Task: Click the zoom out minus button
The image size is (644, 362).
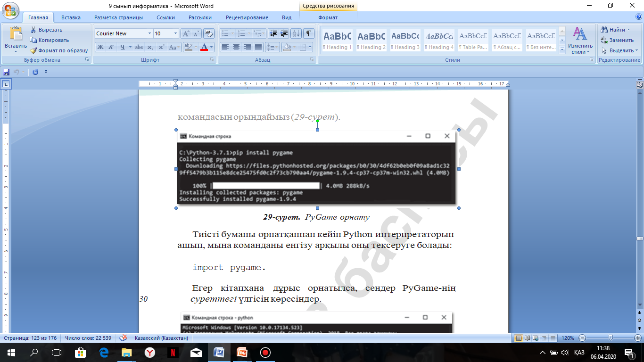Action: click(x=582, y=338)
